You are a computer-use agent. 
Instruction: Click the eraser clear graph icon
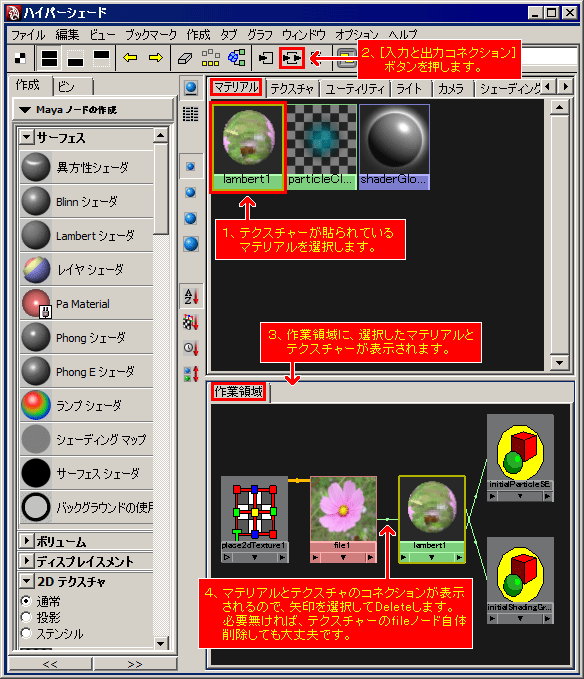[185, 58]
